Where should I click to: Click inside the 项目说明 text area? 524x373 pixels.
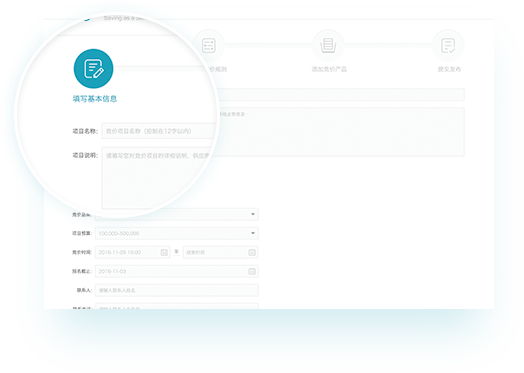coord(157,178)
